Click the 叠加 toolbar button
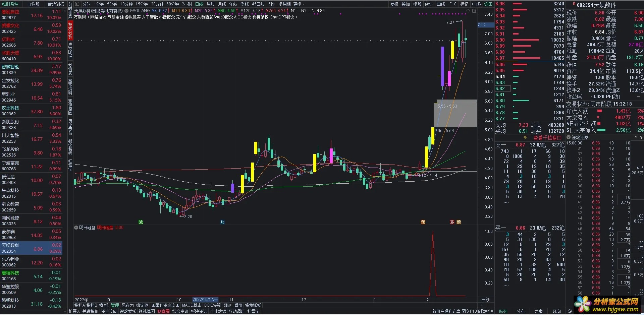The height and width of the screenshot is (315, 644). point(406,4)
